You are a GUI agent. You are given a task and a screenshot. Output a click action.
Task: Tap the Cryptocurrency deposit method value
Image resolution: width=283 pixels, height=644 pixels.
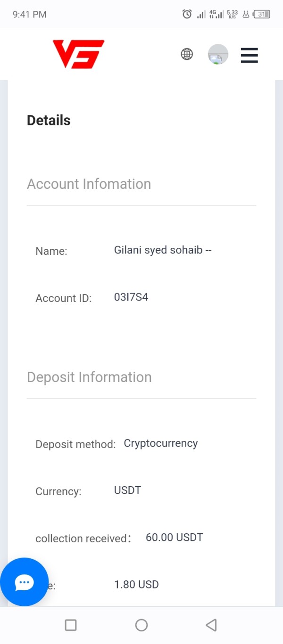point(161,444)
